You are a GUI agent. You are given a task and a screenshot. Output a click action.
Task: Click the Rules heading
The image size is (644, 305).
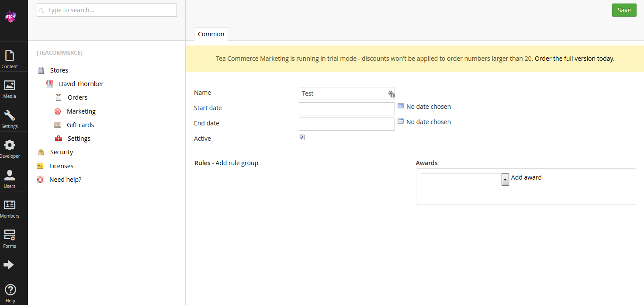[x=202, y=163]
